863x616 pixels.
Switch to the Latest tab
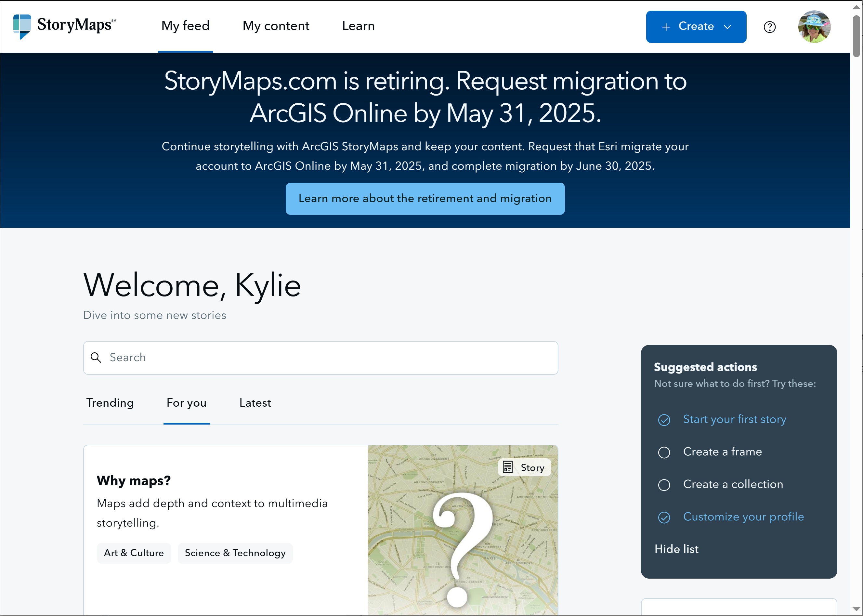click(x=255, y=403)
